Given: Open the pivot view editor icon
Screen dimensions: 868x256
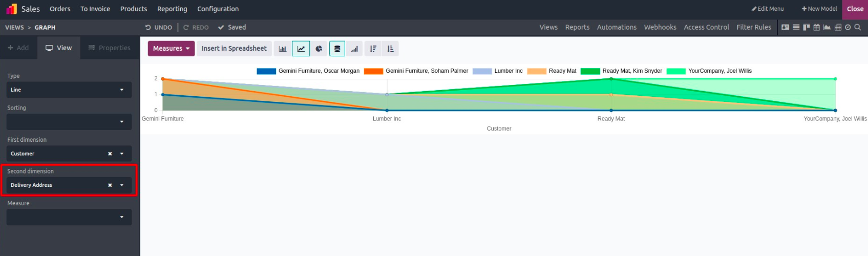Looking at the screenshot, I should (x=838, y=27).
